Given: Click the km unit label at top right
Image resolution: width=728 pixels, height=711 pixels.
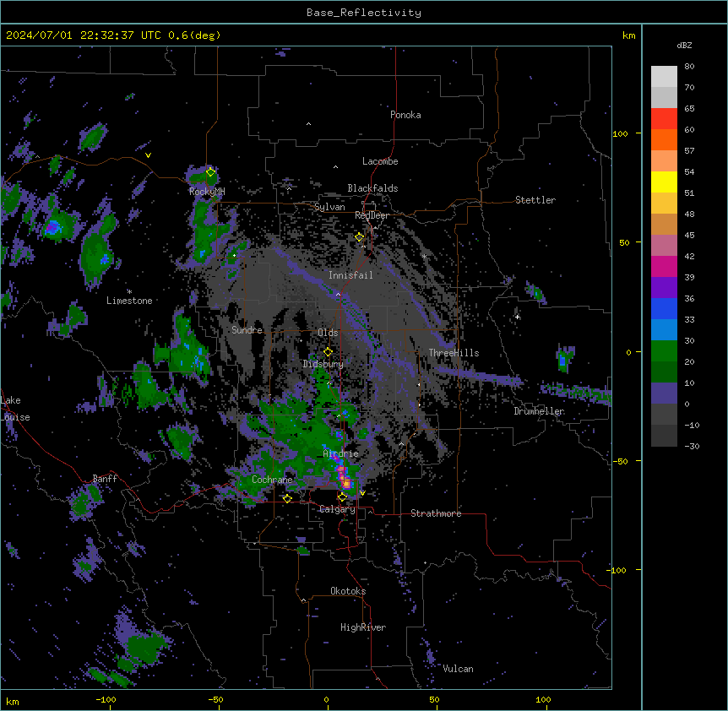Looking at the screenshot, I should 628,35.
